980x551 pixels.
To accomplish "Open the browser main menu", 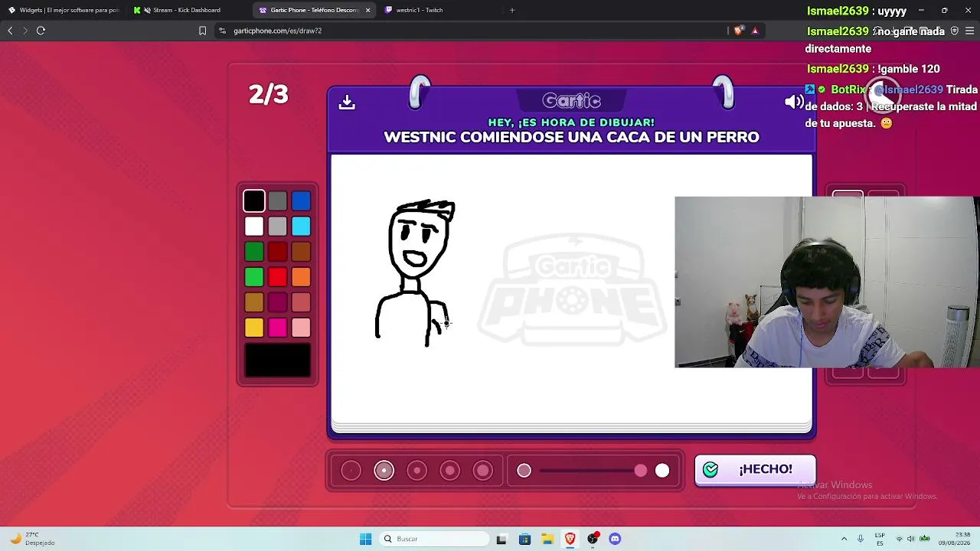I will click(x=969, y=31).
